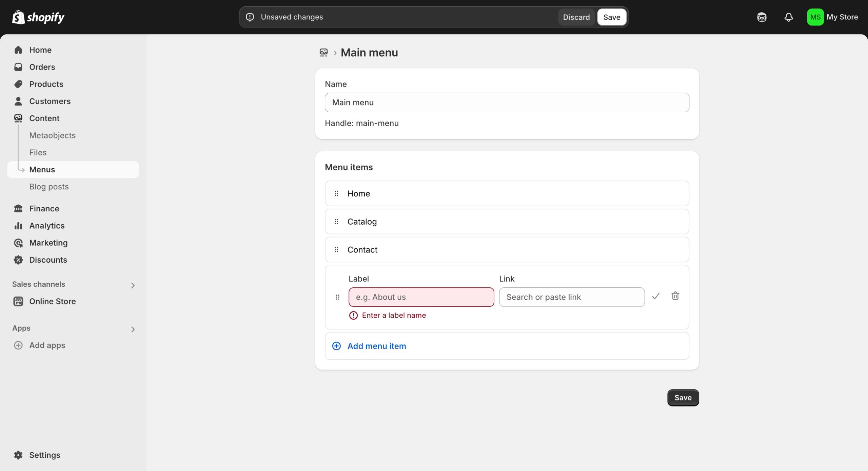This screenshot has width=868, height=471.
Task: Expand the Sales channels section chevron
Action: click(133, 285)
